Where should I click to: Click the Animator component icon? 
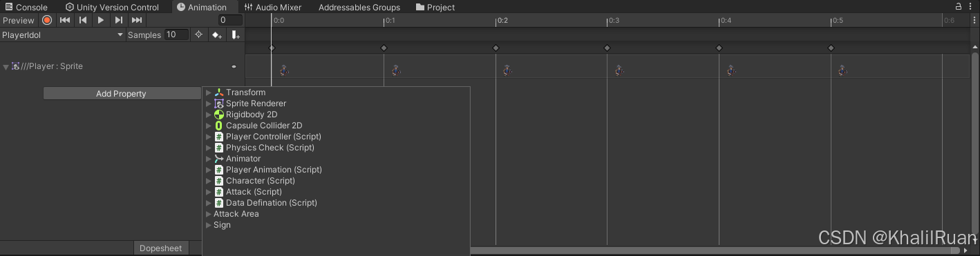[x=219, y=159]
